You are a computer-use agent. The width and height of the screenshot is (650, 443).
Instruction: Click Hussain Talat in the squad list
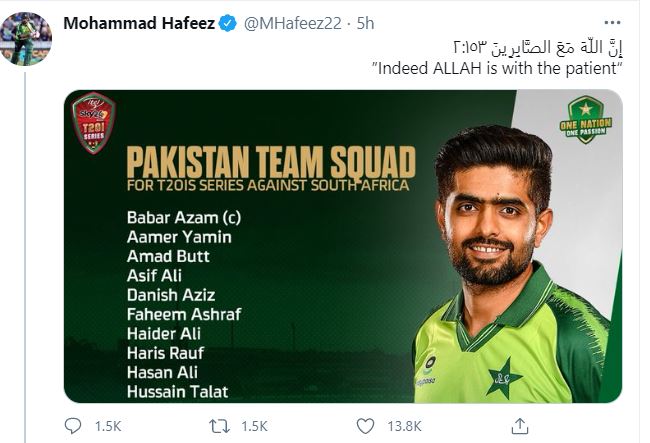(x=177, y=391)
